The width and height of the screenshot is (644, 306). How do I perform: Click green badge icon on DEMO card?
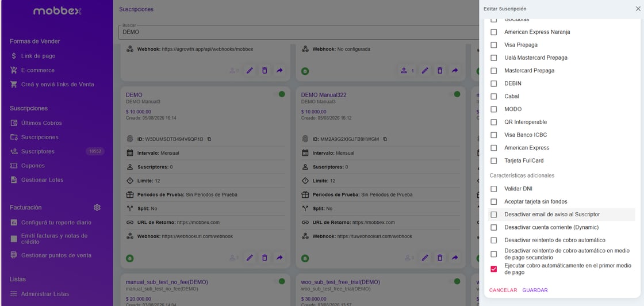pyautogui.click(x=130, y=258)
